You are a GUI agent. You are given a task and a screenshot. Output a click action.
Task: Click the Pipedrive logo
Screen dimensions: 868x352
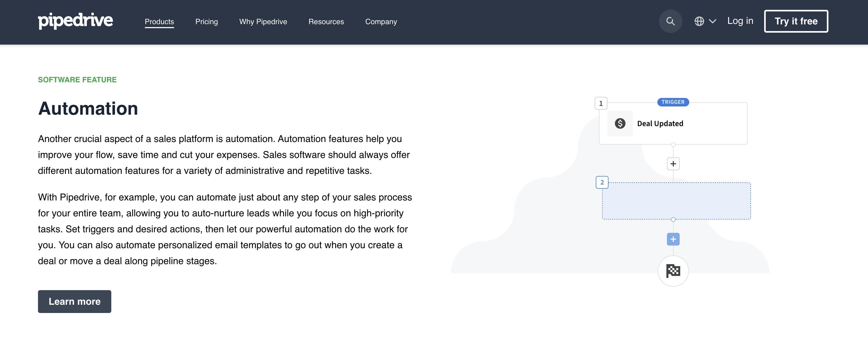pyautogui.click(x=75, y=21)
